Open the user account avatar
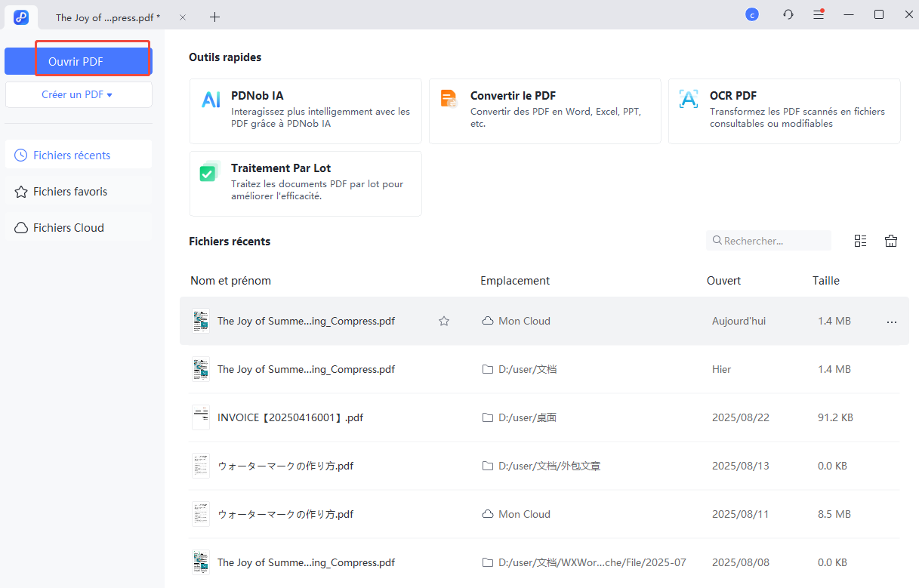This screenshot has height=588, width=919. [751, 14]
